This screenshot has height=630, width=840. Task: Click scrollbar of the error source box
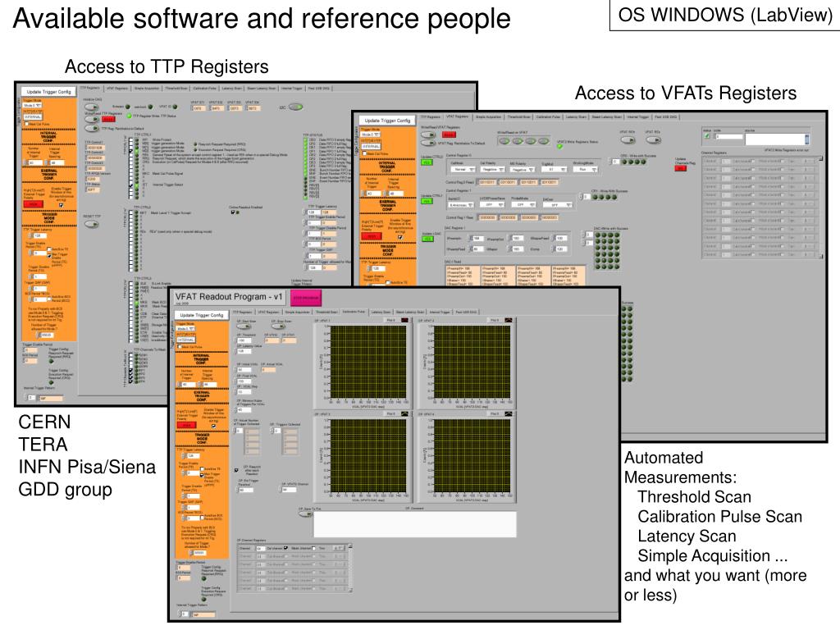[x=807, y=139]
